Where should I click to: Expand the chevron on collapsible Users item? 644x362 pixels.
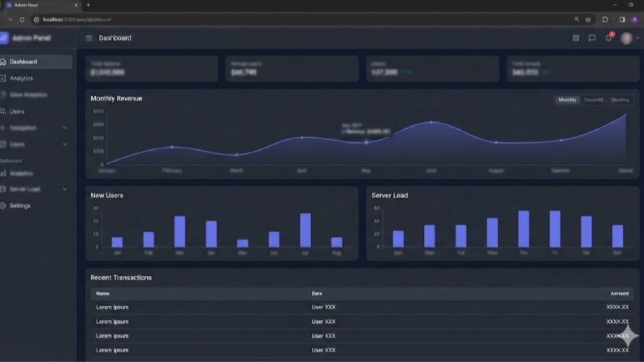coord(64,144)
